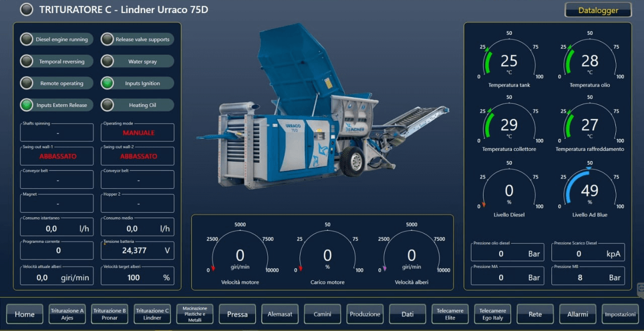Click the Pressione olio diesel field
The image size is (644, 331).
(x=507, y=252)
